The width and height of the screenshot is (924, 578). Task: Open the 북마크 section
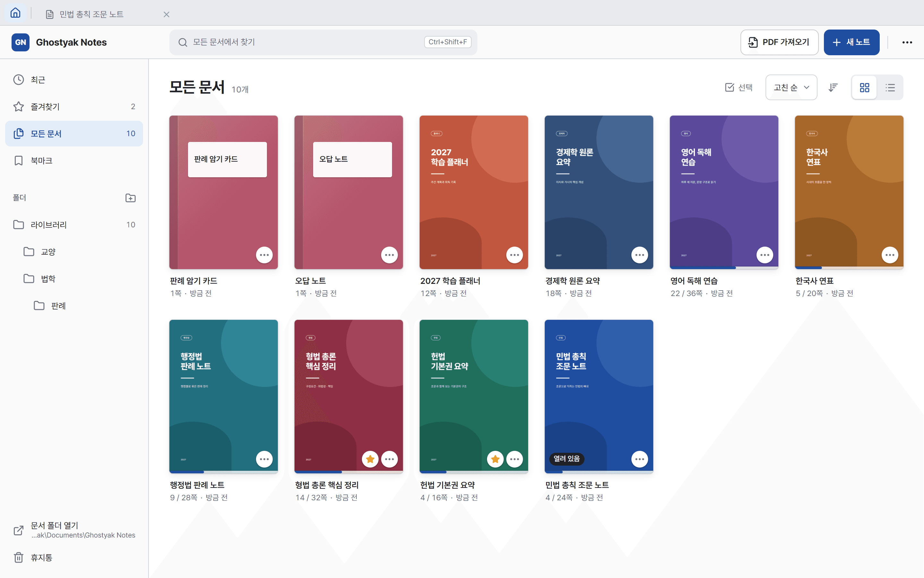pyautogui.click(x=74, y=161)
